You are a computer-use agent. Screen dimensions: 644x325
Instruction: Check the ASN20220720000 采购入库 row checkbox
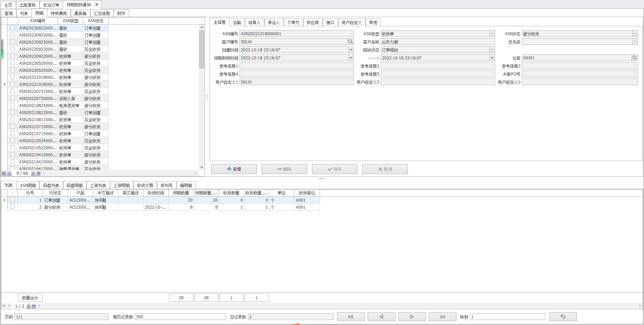tap(12, 98)
